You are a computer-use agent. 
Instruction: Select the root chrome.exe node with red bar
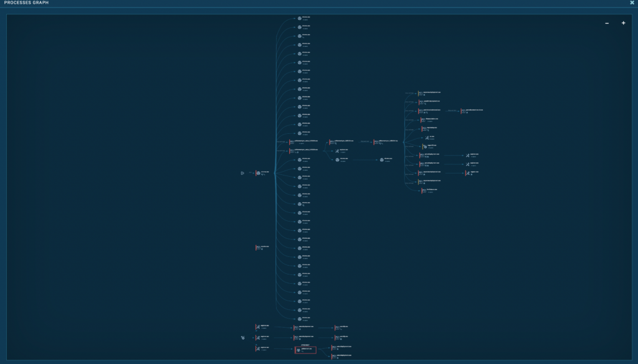tap(259, 173)
